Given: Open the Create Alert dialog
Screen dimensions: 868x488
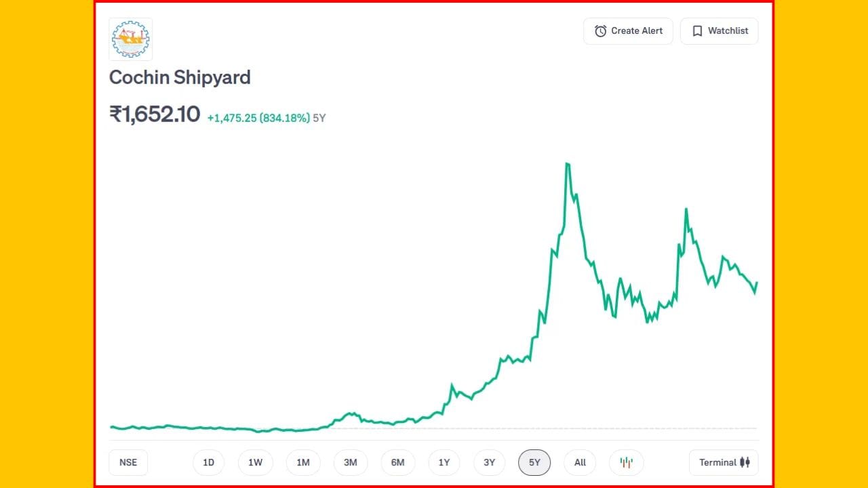Looking at the screenshot, I should coord(628,31).
